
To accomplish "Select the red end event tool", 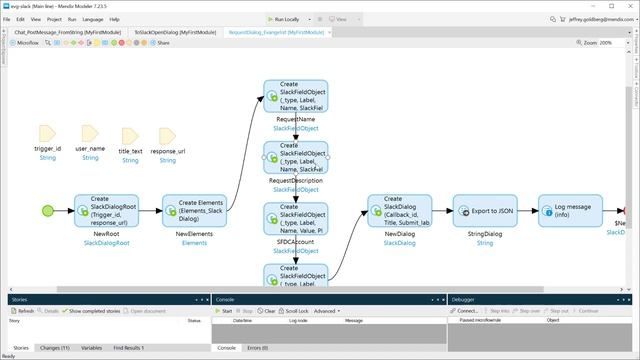I will tap(122, 42).
